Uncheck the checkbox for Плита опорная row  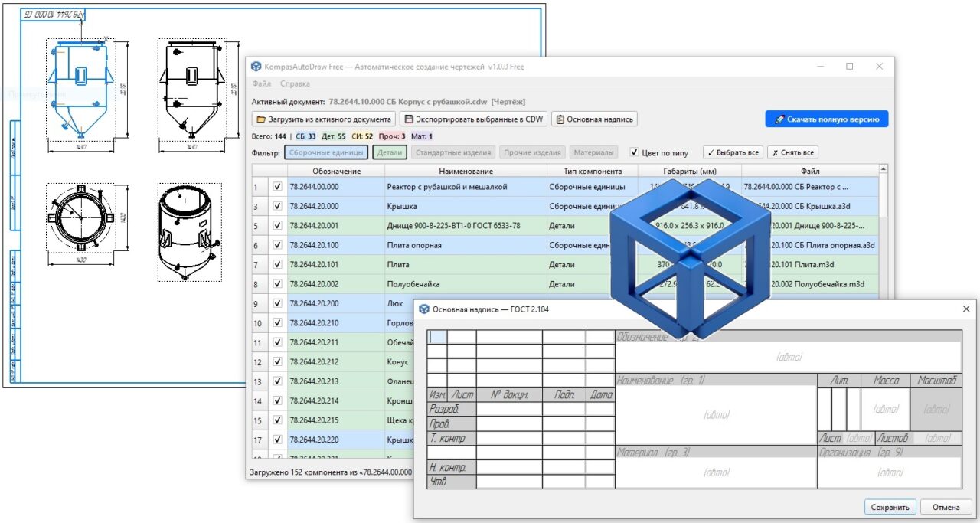pos(277,245)
